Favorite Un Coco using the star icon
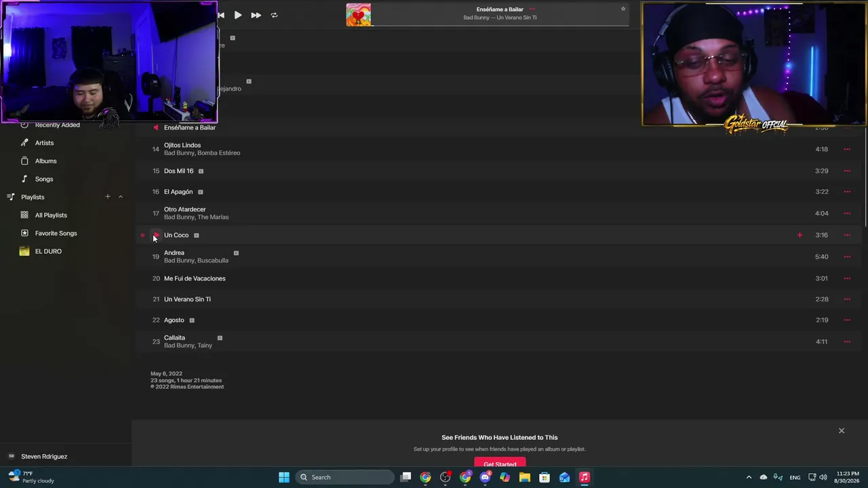This screenshot has width=868, height=488. click(x=142, y=235)
